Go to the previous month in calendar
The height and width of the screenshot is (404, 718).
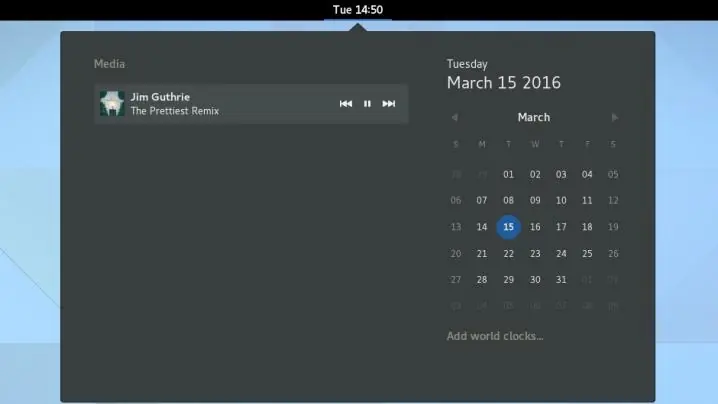click(x=455, y=118)
